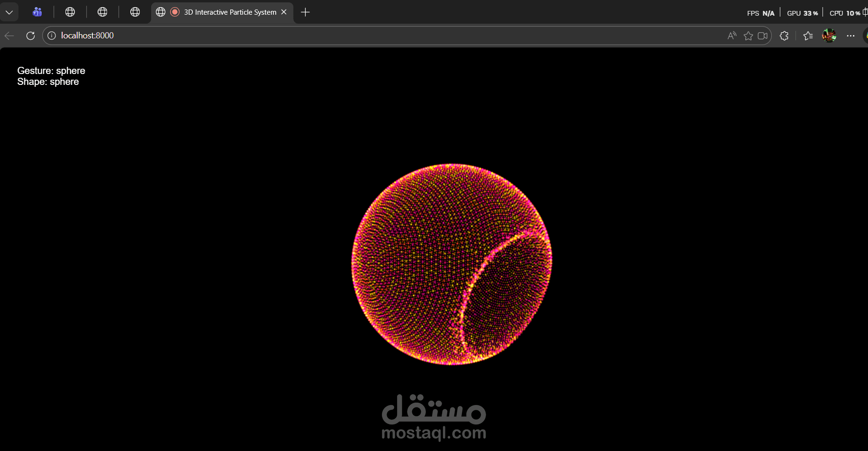The height and width of the screenshot is (451, 868).
Task: Open browser settings via ellipsis menu
Action: pos(851,36)
